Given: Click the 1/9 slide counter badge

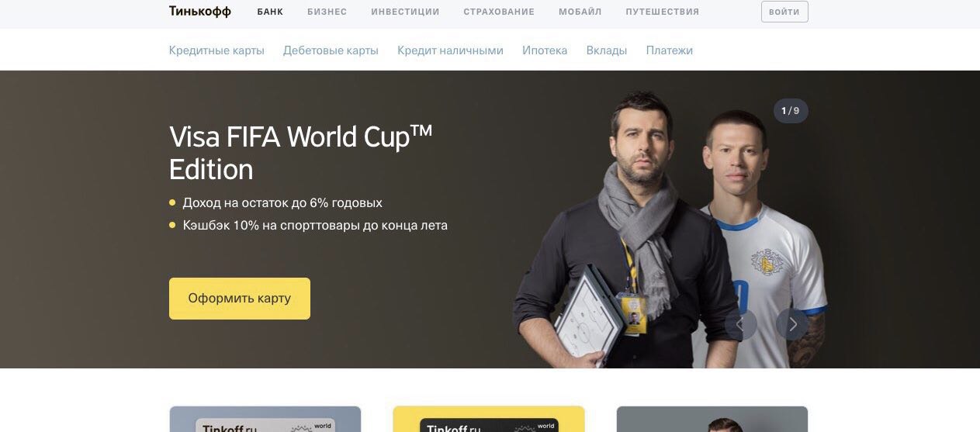Looking at the screenshot, I should (x=791, y=111).
